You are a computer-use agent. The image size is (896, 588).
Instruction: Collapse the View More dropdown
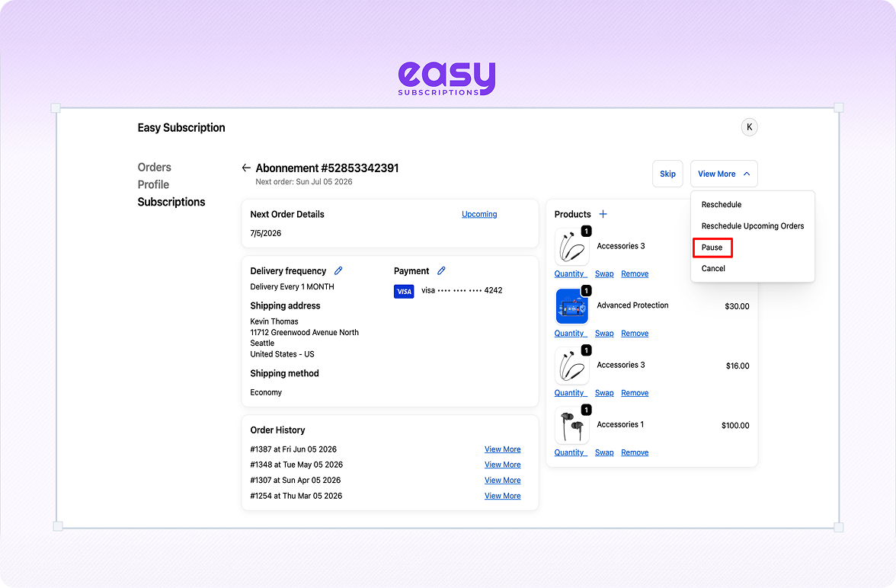[x=724, y=174]
